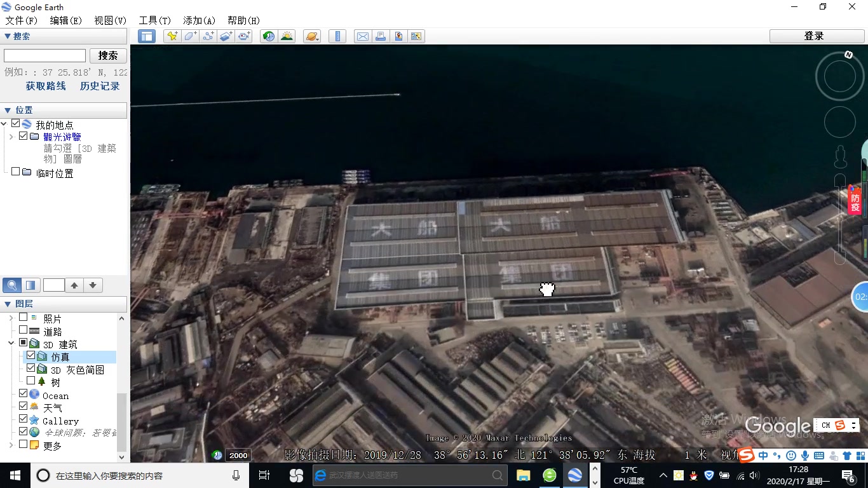
Task: Collapse the 3D 建筑 layer tree node
Action: 11,344
